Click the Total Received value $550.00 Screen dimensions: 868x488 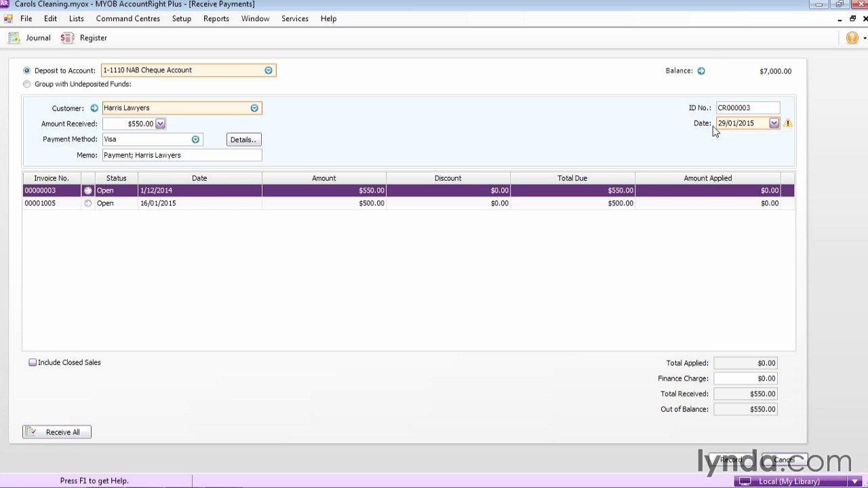745,394
